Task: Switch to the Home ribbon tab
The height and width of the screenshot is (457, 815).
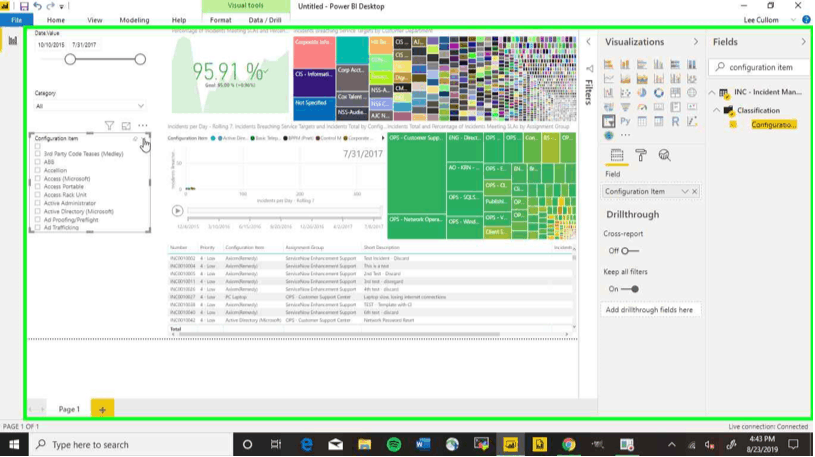Action: coord(56,20)
